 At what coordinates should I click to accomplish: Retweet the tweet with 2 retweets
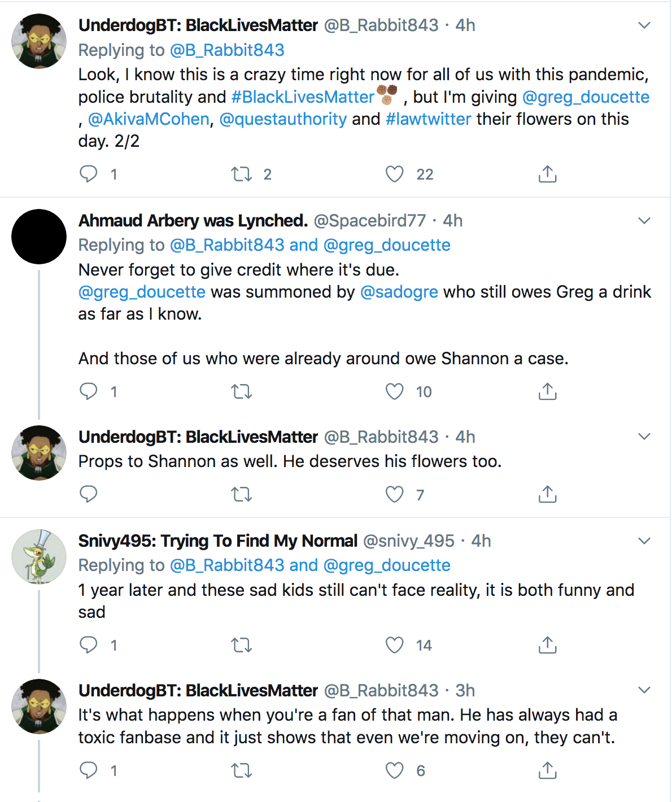point(242,174)
